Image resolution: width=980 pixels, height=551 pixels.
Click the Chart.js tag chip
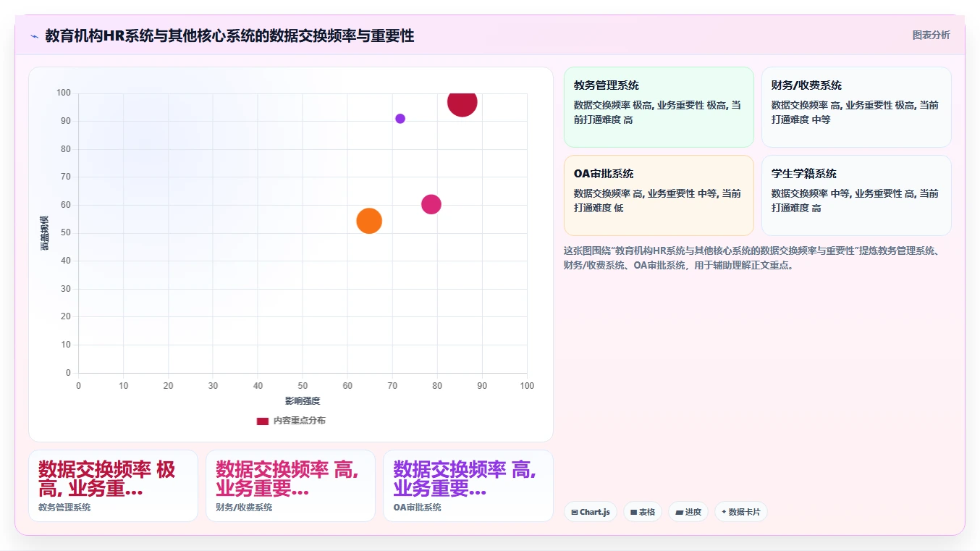coord(591,512)
